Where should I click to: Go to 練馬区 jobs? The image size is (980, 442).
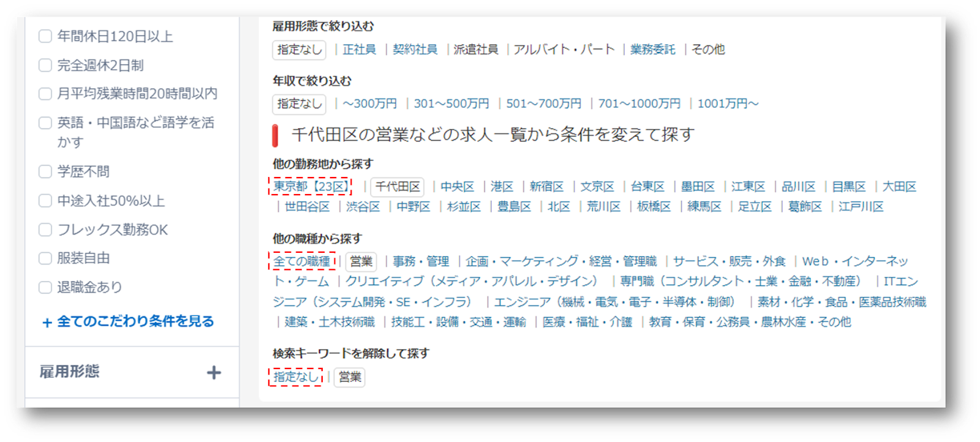coord(704,207)
